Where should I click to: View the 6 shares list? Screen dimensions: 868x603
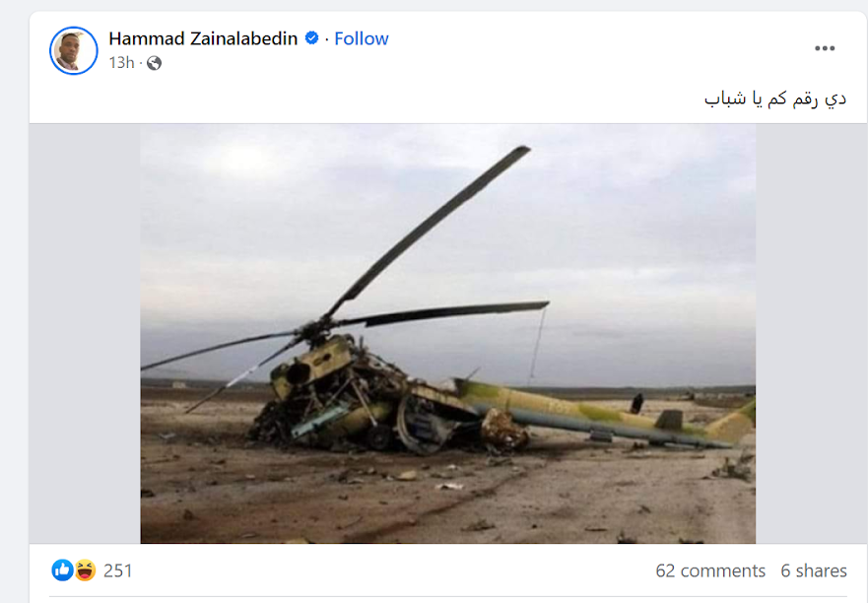pyautogui.click(x=814, y=570)
